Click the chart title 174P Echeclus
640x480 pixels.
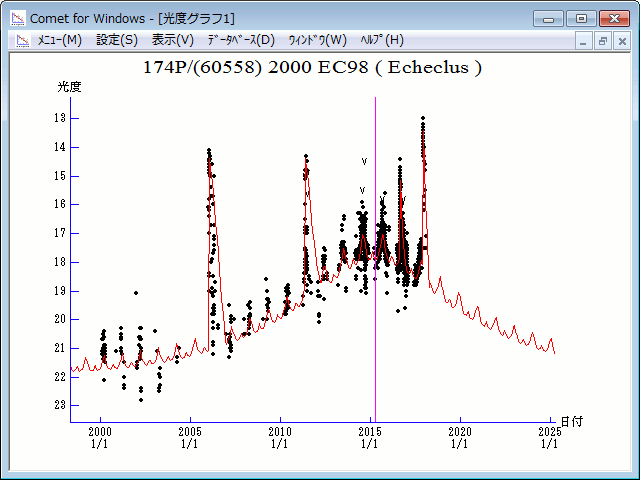pyautogui.click(x=313, y=68)
